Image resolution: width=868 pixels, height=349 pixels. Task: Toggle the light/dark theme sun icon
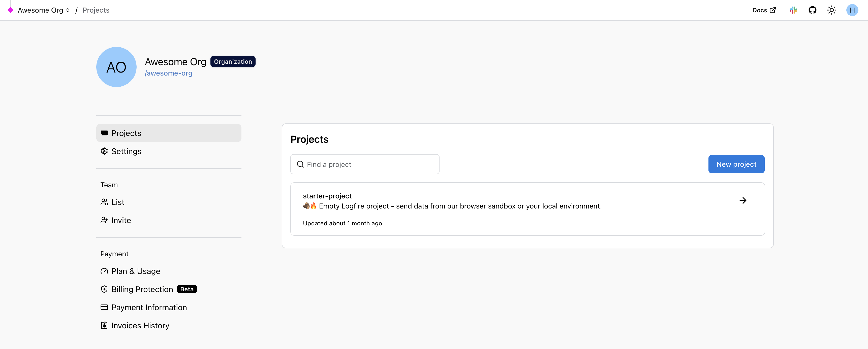pos(831,10)
